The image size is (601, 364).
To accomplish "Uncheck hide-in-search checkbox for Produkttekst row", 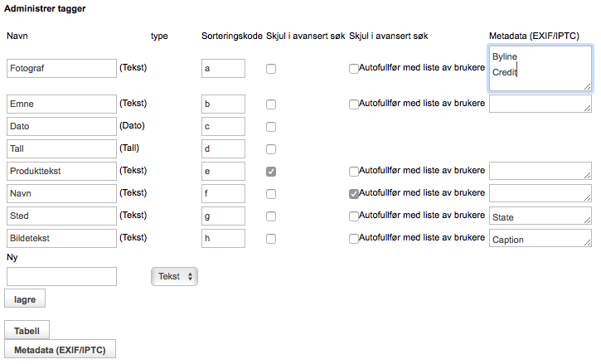I will click(271, 172).
